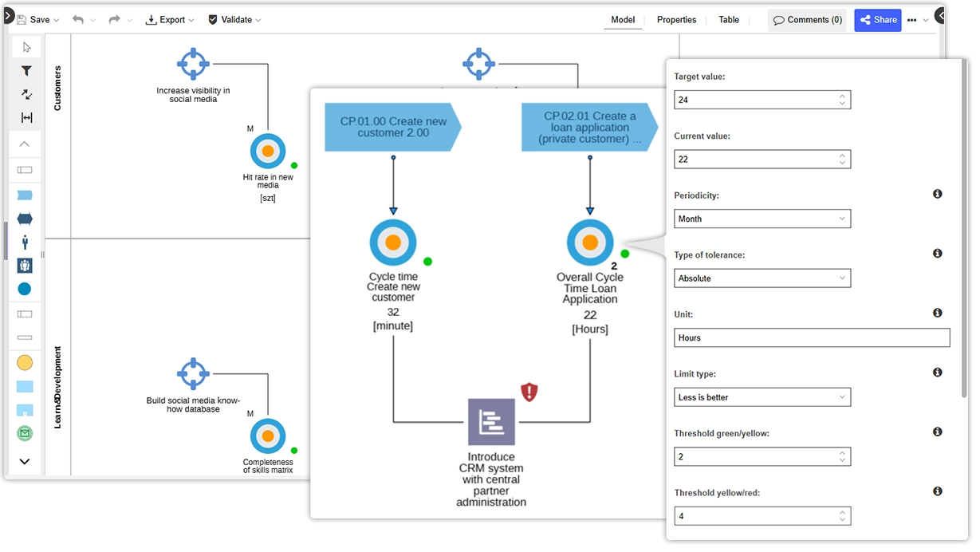The width and height of the screenshot is (980, 552).
Task: Expand the left side panel arrow
Action: pyautogui.click(x=8, y=15)
